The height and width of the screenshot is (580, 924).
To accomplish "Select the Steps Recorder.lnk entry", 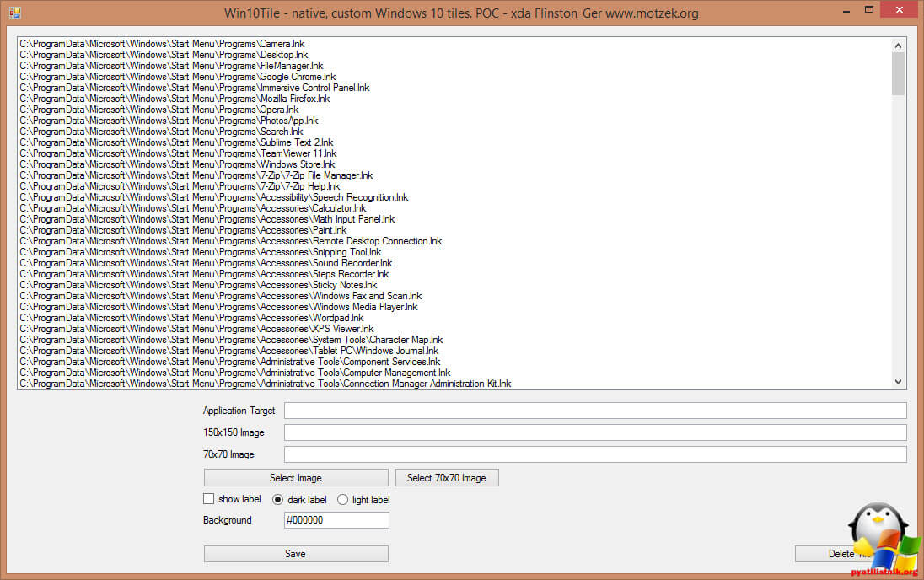I will (x=205, y=274).
